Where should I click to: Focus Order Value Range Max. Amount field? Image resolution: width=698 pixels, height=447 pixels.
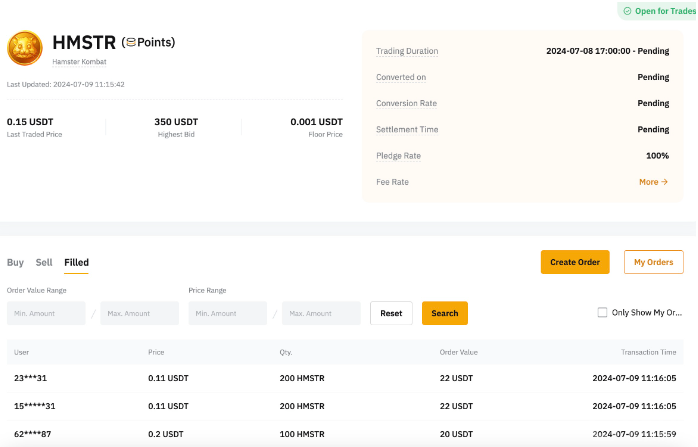(x=139, y=313)
